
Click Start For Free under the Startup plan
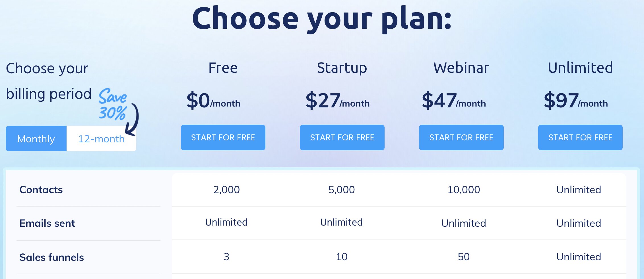[x=342, y=137]
